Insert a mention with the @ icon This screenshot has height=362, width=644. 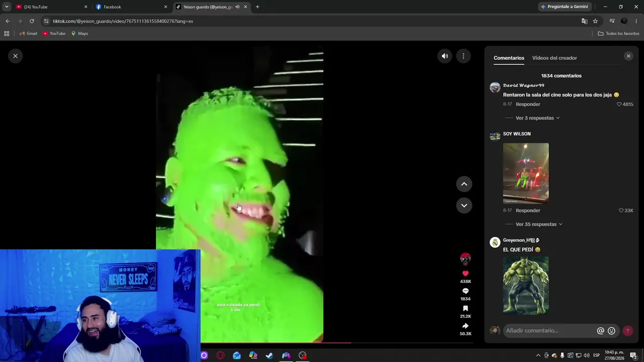pos(600,331)
